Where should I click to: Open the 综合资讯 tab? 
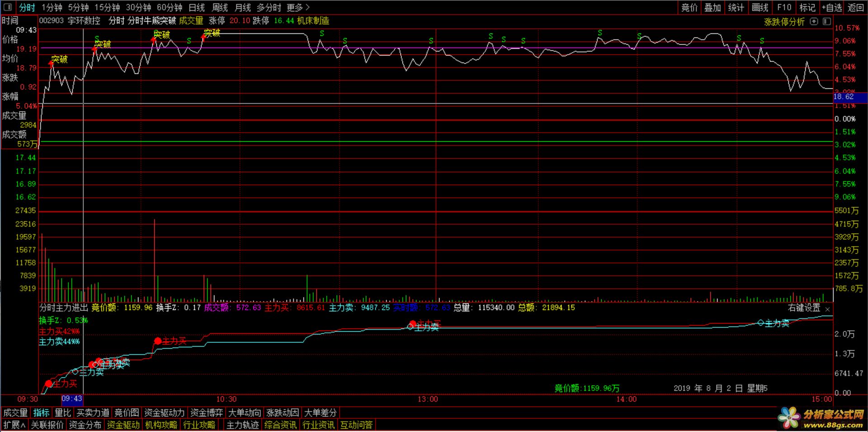tap(280, 425)
